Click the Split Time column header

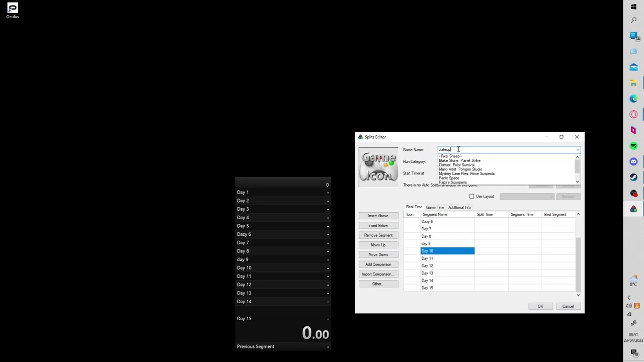tap(491, 215)
